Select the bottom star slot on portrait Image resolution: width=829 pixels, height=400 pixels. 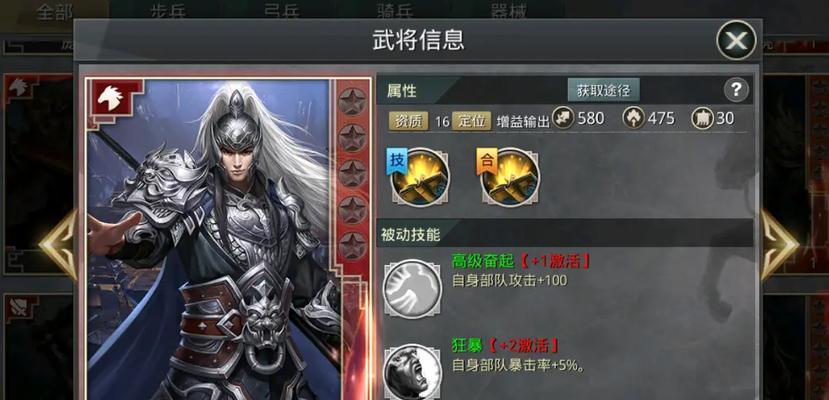click(353, 246)
